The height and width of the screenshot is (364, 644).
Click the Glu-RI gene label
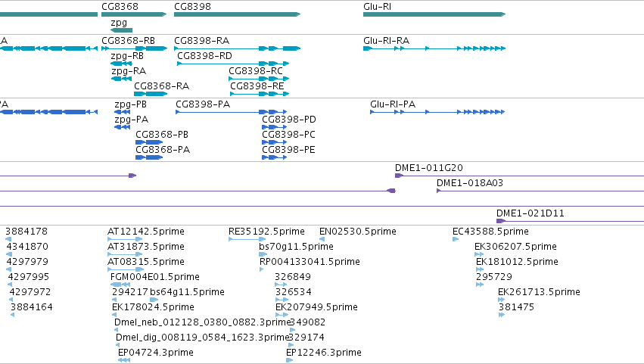click(x=377, y=7)
